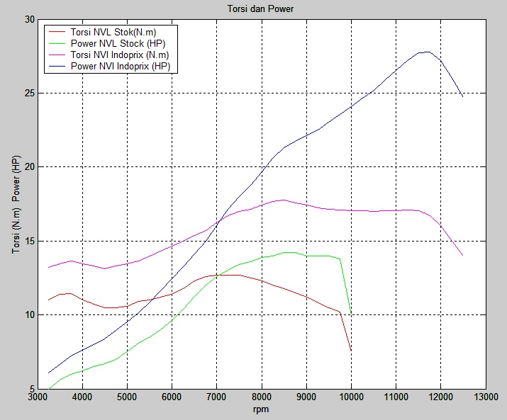Click the red line sample in legend
The width and height of the screenshot is (507, 420).
pyautogui.click(x=56, y=33)
